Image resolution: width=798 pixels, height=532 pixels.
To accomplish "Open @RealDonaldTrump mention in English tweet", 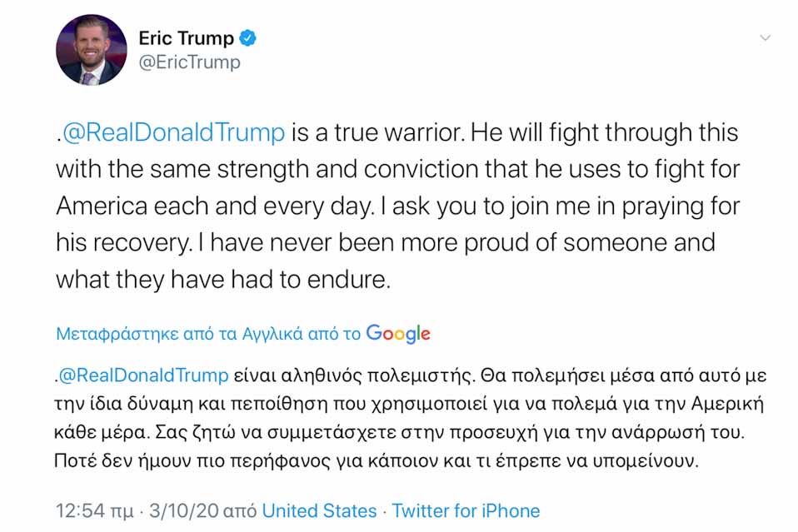I will [173, 132].
